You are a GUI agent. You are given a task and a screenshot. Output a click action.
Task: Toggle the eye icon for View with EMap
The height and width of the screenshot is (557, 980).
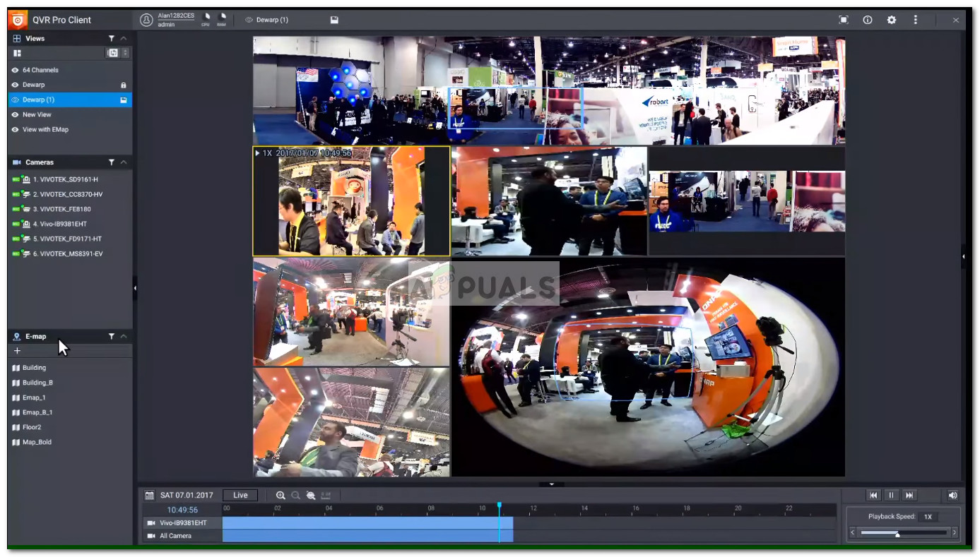point(16,130)
